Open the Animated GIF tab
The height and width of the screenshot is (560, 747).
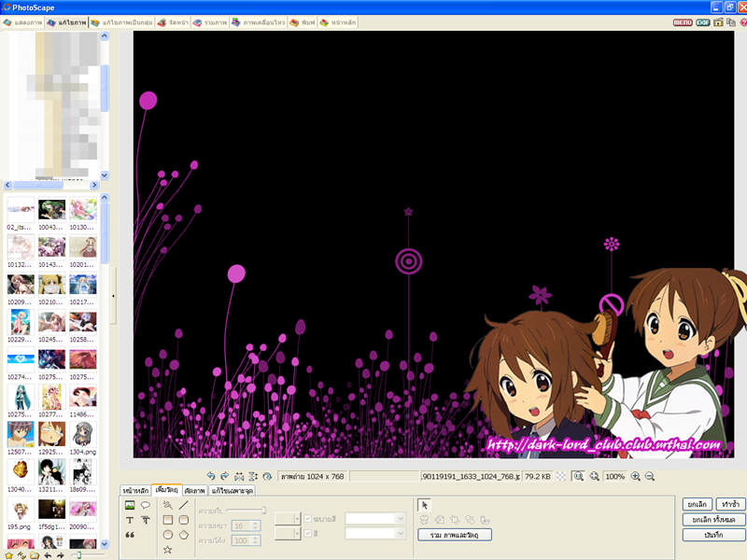tap(259, 22)
